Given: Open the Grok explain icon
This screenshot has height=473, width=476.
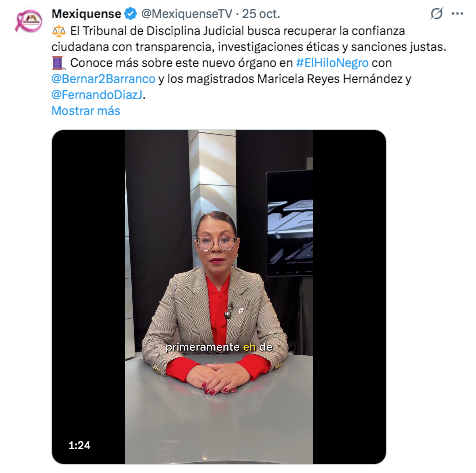Looking at the screenshot, I should click(x=437, y=14).
